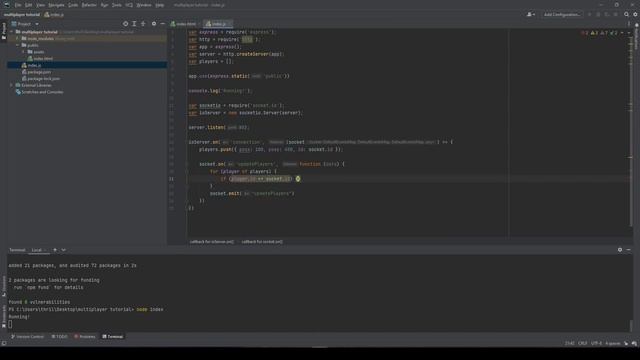This screenshot has height=360, width=640.
Task: Click Add Configuration button
Action: (x=562, y=15)
